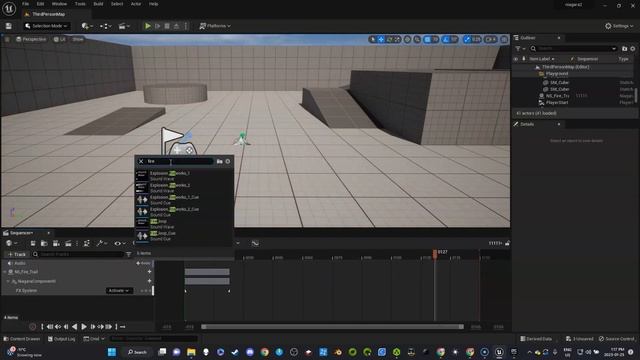Toggle the Outliner visibility eye column header
The width and height of the screenshot is (640, 360).
(516, 59)
